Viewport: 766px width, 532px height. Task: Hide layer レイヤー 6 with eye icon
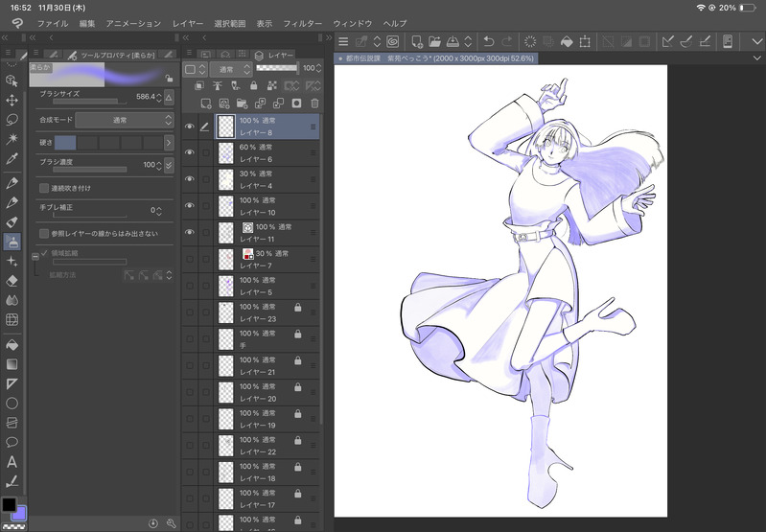pyautogui.click(x=189, y=152)
